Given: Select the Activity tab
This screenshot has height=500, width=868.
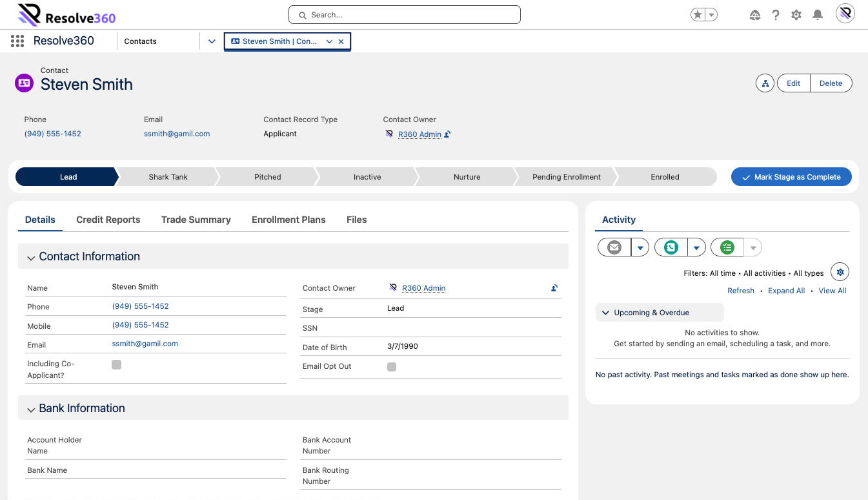Looking at the screenshot, I should coord(619,220).
